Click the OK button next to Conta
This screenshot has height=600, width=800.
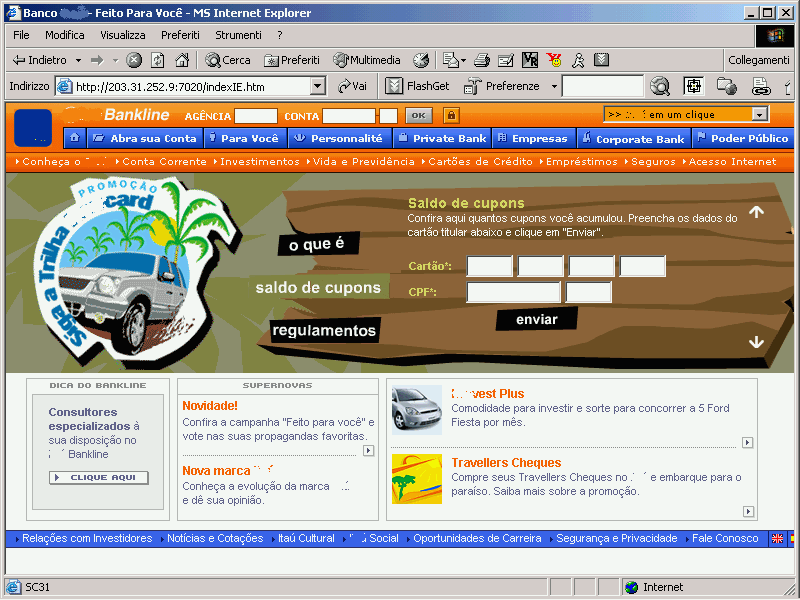click(x=419, y=115)
